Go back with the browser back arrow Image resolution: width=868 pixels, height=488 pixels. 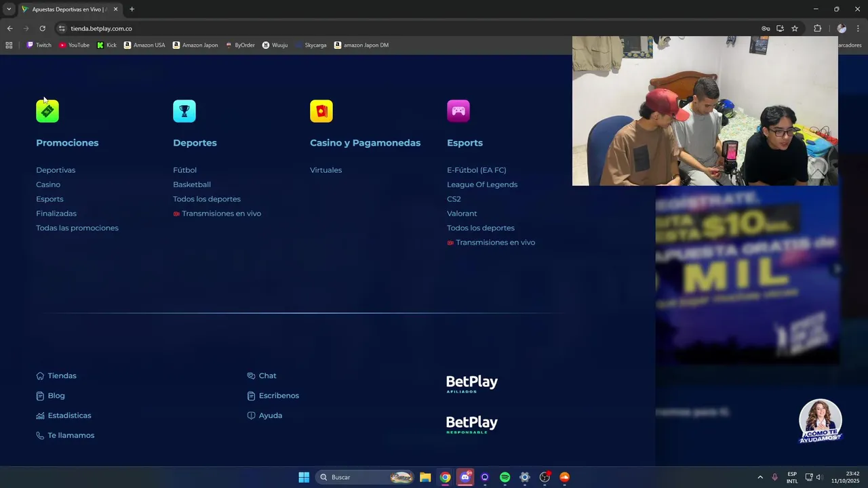coord(9,28)
